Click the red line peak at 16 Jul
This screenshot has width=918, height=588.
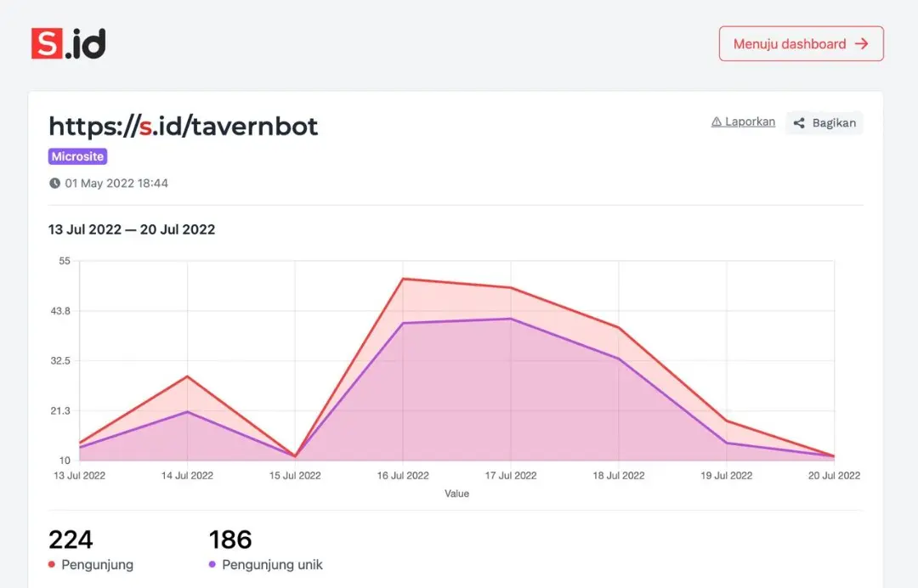[x=403, y=279]
